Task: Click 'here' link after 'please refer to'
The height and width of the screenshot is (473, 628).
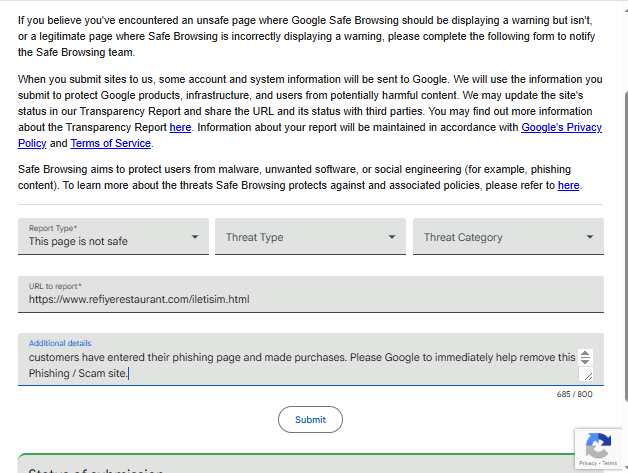Action: (568, 185)
